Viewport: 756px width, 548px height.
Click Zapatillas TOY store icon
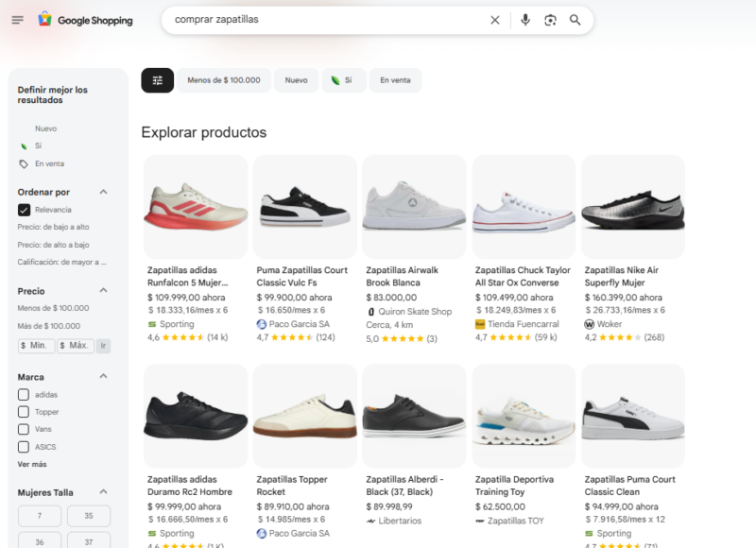click(x=480, y=521)
